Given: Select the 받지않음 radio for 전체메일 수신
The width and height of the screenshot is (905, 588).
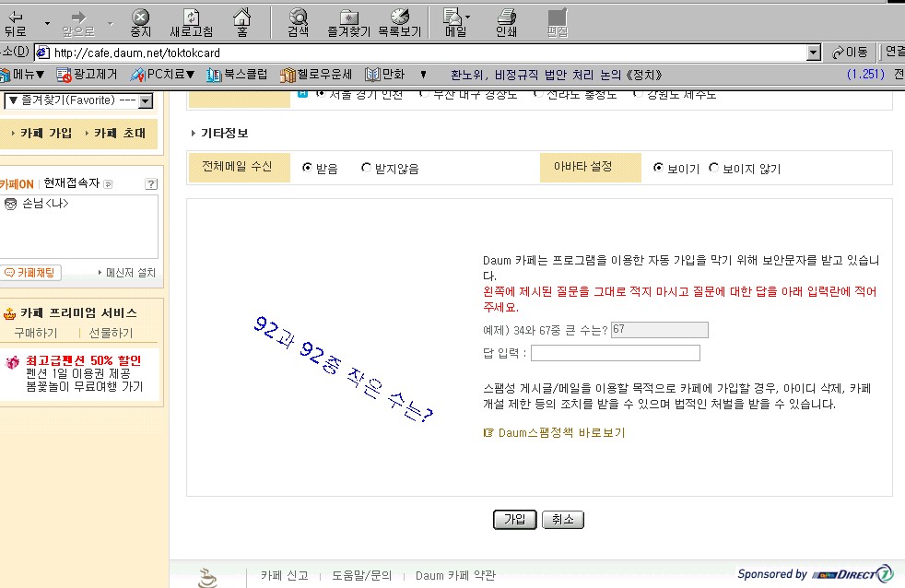Looking at the screenshot, I should [367, 169].
